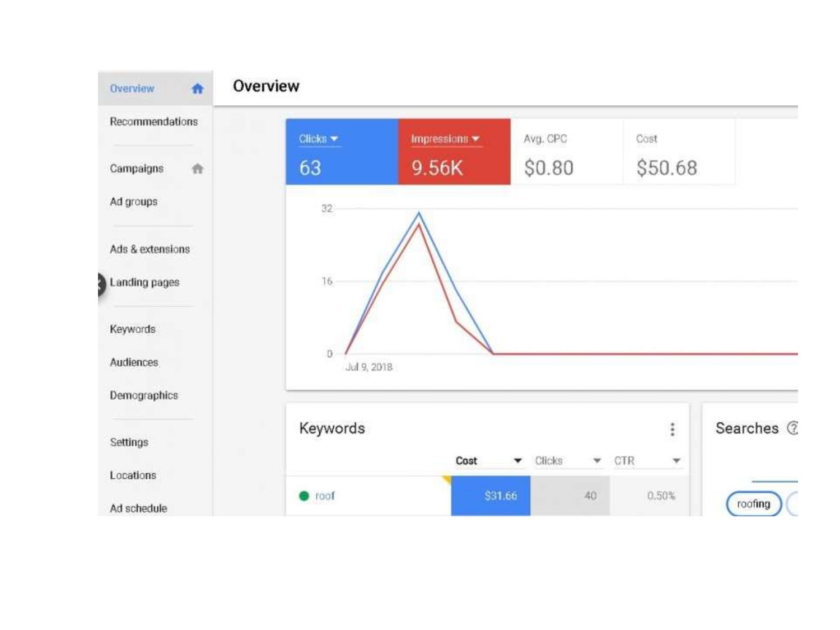Select the Cost metric card showing $50.68
840x630 pixels.
coord(678,152)
